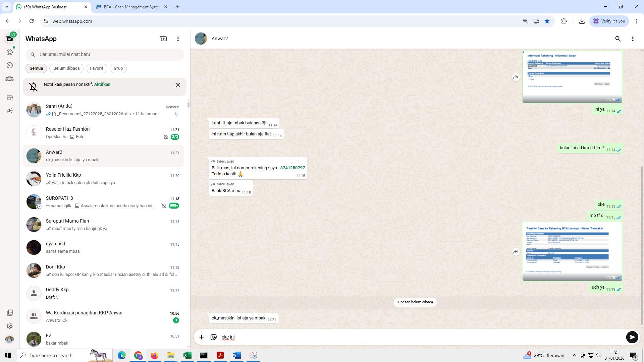
Task: Toggle the 'Grup' chat filter
Action: [118, 68]
